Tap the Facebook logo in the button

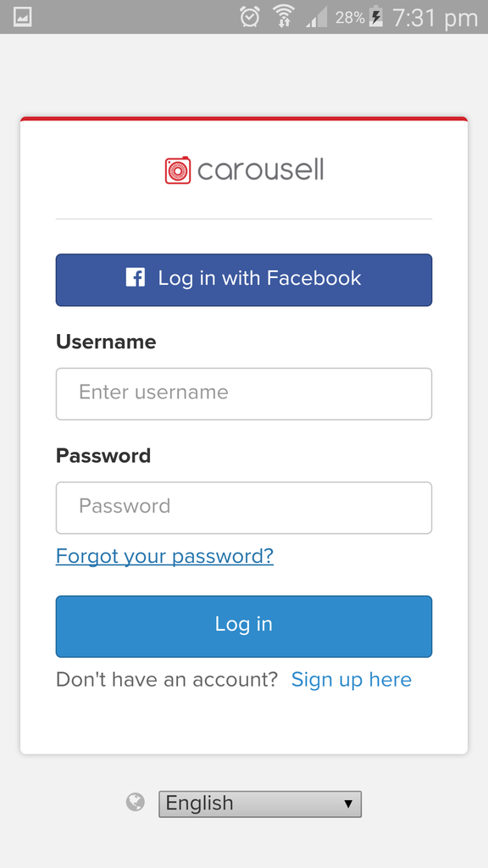(x=135, y=277)
